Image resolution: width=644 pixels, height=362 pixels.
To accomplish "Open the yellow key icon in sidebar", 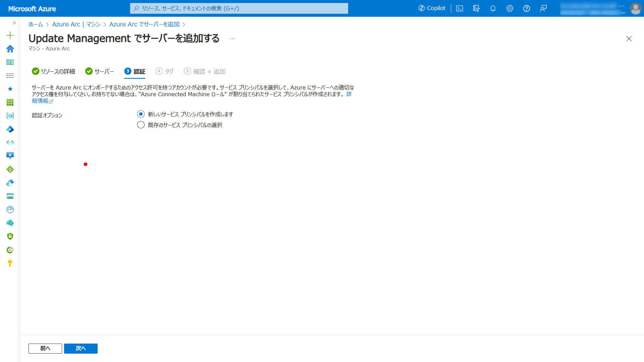I will (10, 263).
